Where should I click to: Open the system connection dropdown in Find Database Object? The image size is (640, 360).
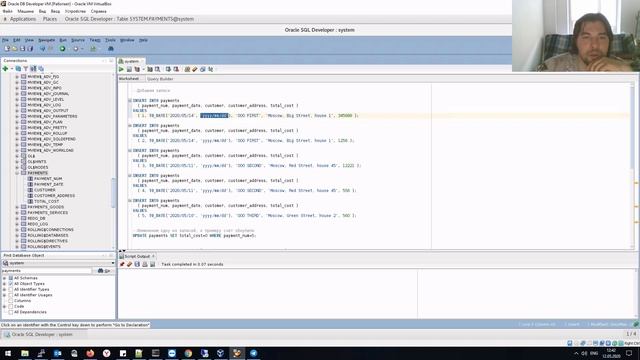pos(113,263)
